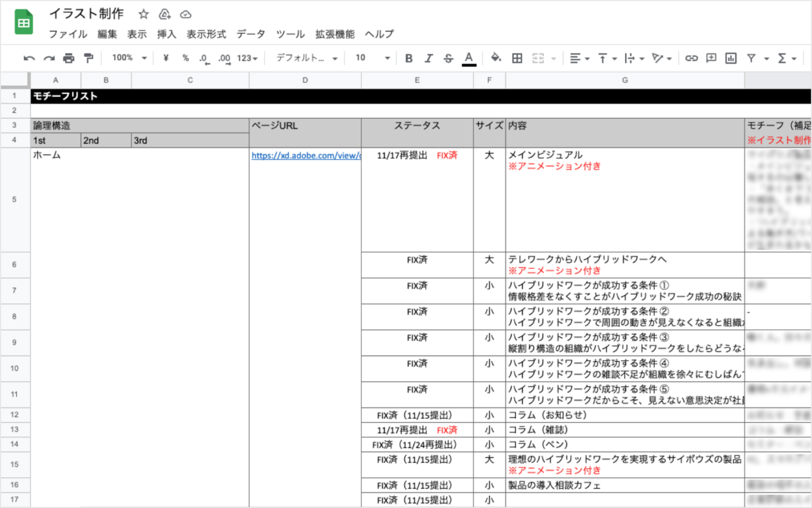Image resolution: width=812 pixels, height=508 pixels.
Task: Insert a chart
Action: click(x=731, y=58)
